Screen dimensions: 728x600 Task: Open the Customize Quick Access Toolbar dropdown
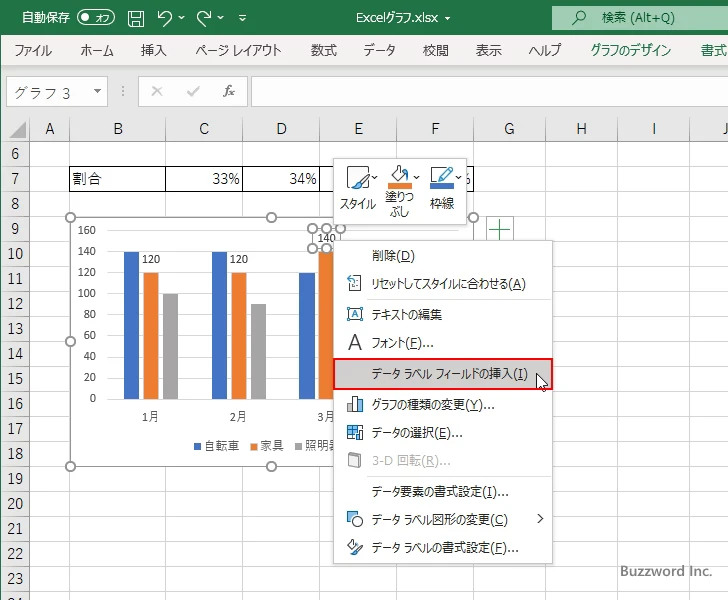click(242, 18)
